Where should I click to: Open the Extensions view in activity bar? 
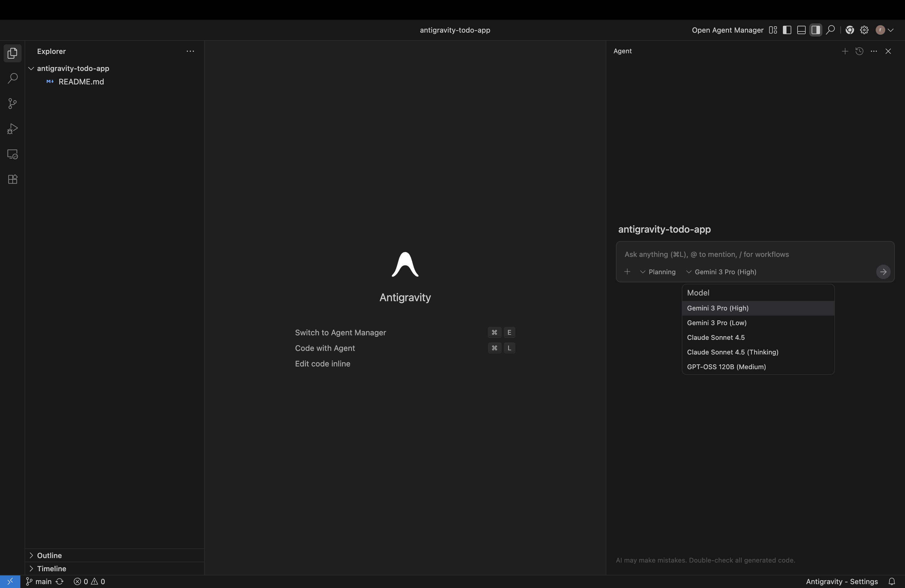13,179
